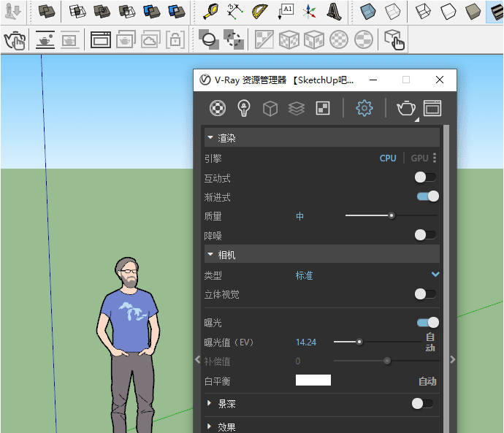The width and height of the screenshot is (504, 433).
Task: Click the 中 quality preset label
Action: click(x=299, y=216)
